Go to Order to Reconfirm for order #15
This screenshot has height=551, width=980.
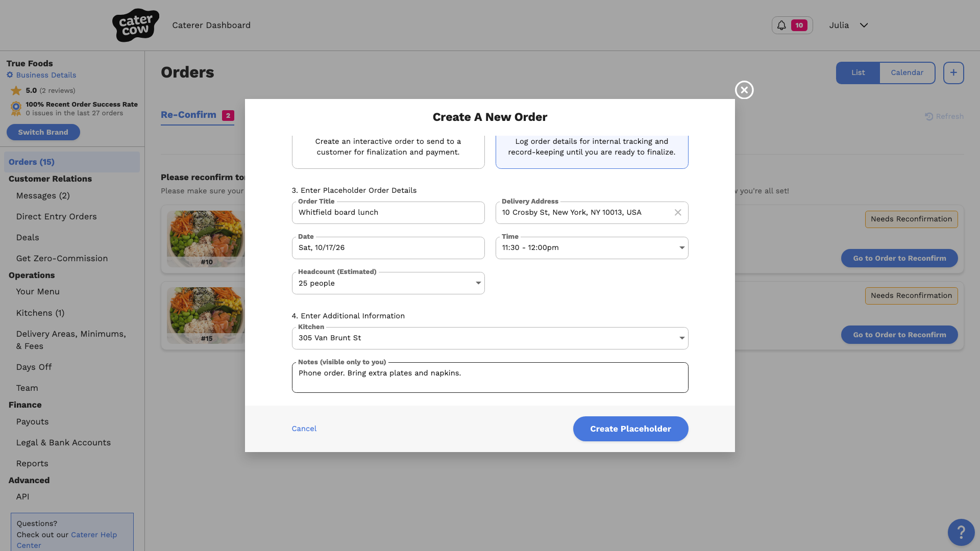click(899, 335)
